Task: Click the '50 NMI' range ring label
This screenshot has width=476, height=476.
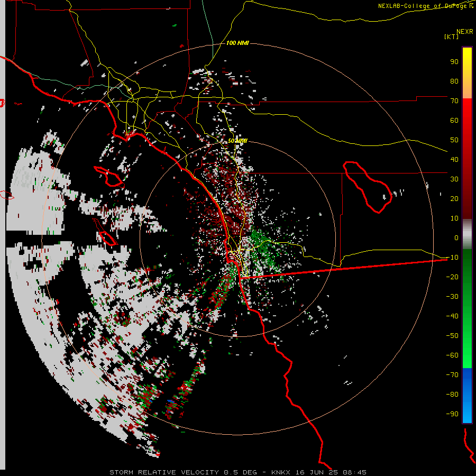Action: pos(237,141)
